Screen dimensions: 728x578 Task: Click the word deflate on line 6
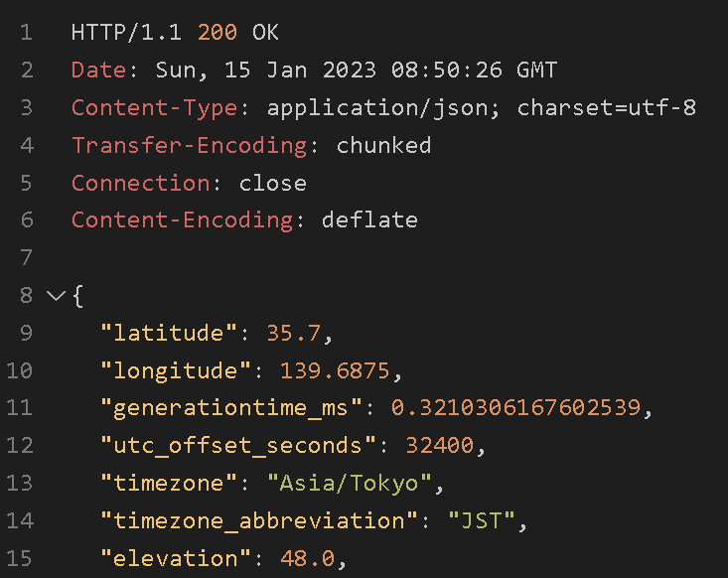tap(369, 220)
